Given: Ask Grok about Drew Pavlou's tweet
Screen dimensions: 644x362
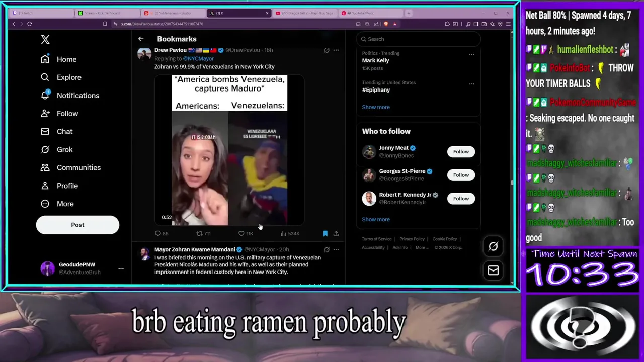Looking at the screenshot, I should [327, 50].
